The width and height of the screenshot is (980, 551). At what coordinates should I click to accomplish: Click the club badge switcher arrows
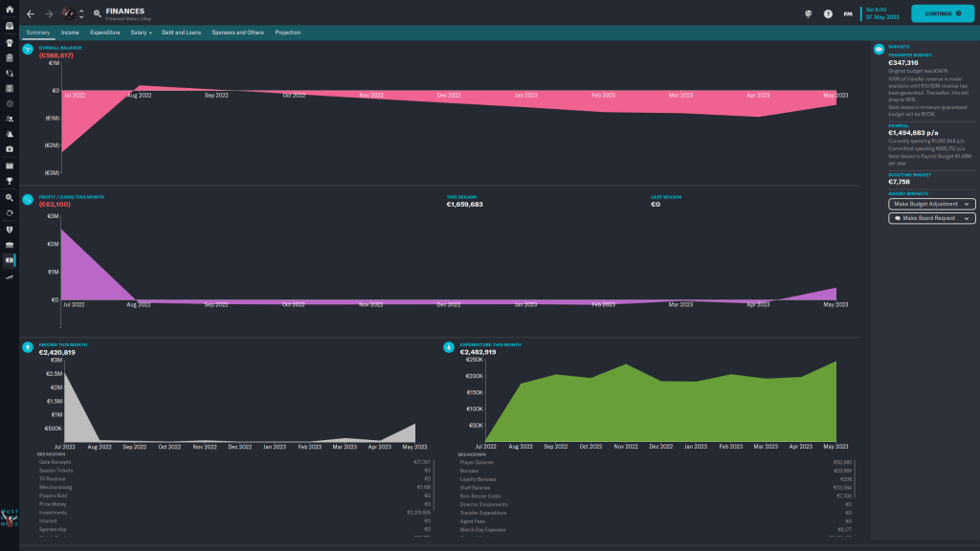tap(81, 14)
